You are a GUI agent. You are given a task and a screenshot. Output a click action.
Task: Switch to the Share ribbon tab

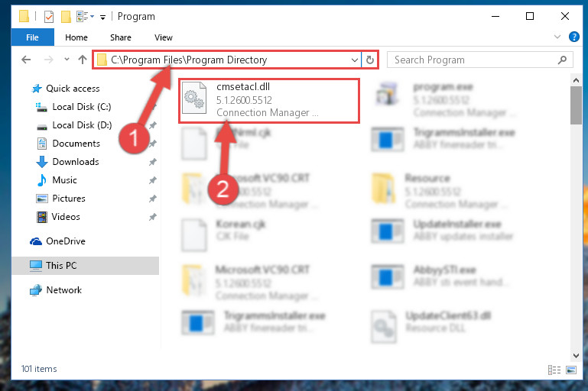tap(120, 37)
